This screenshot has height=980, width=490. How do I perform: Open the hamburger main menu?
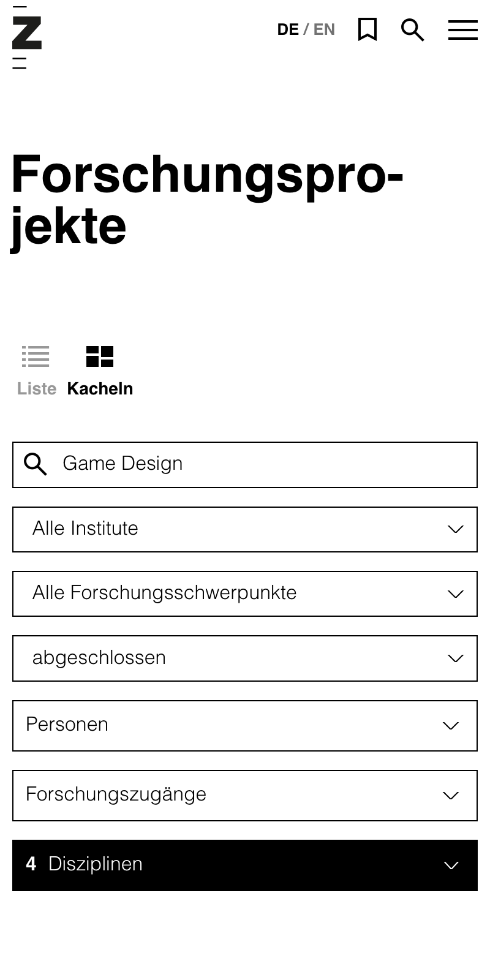(463, 29)
